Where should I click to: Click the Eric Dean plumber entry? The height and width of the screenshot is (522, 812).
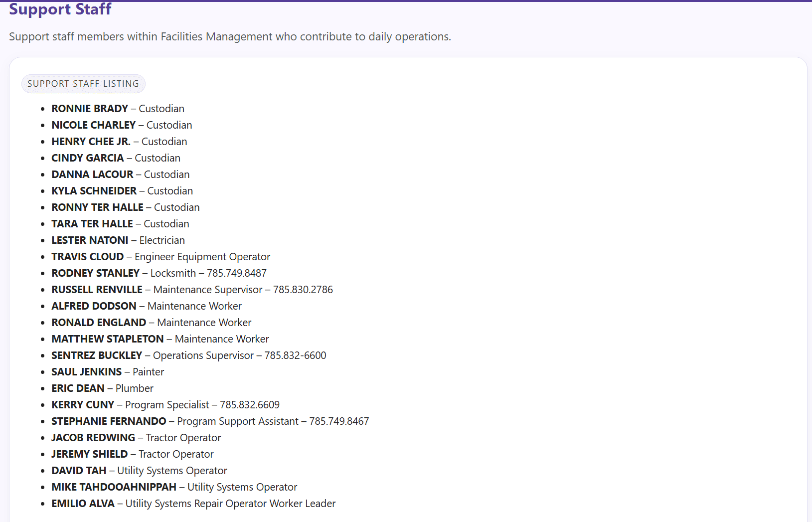102,388
